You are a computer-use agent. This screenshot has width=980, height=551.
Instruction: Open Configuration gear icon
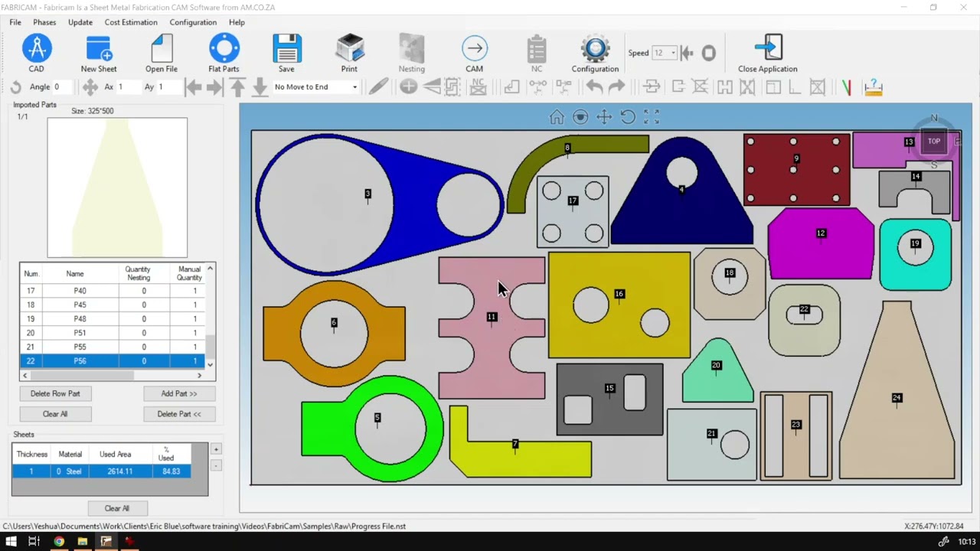[x=594, y=49]
